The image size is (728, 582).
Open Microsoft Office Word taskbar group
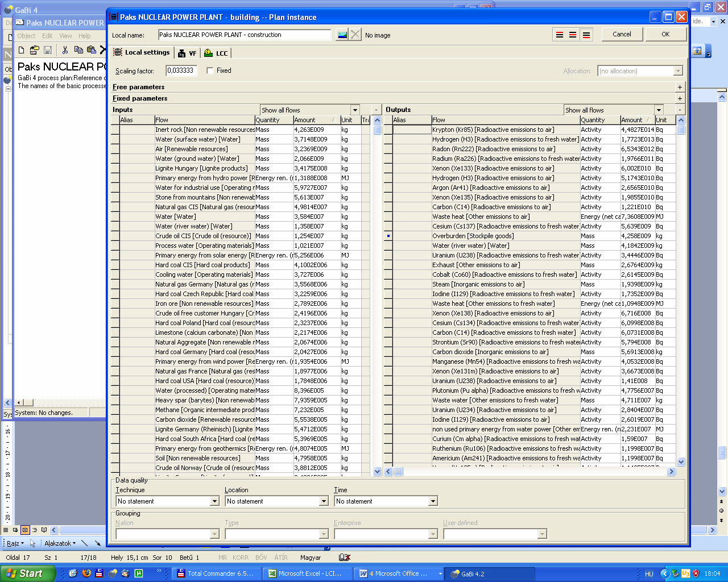click(399, 573)
